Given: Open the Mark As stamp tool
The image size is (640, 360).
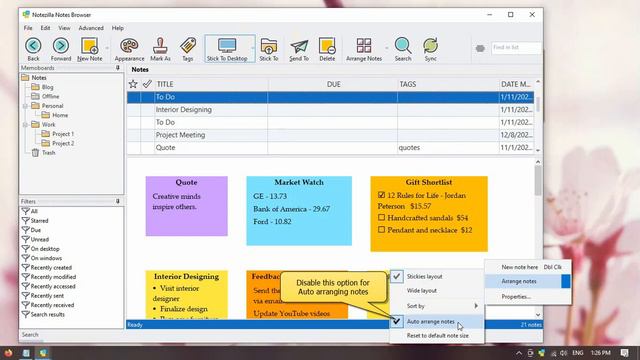Looking at the screenshot, I should tap(160, 49).
